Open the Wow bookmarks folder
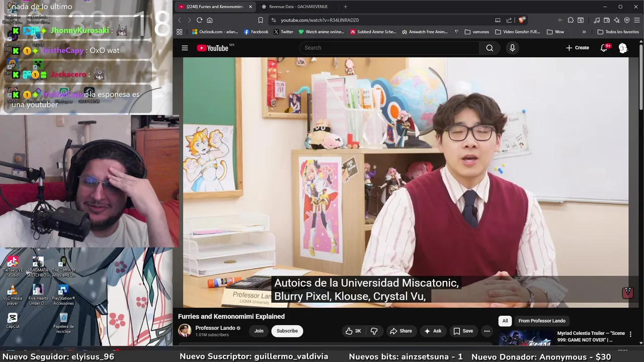 [555, 32]
